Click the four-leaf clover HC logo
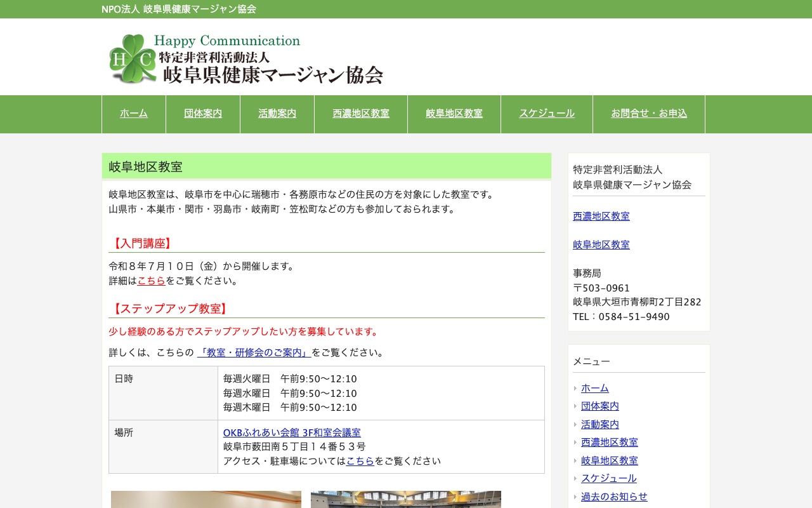The height and width of the screenshot is (508, 812). pyautogui.click(x=129, y=58)
